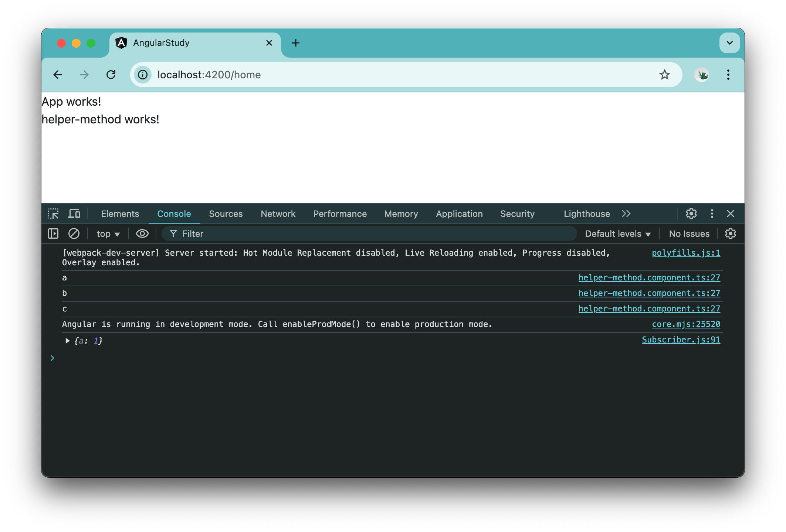Click the helper-method.component.ts:27 link
The height and width of the screenshot is (532, 786).
(x=649, y=277)
